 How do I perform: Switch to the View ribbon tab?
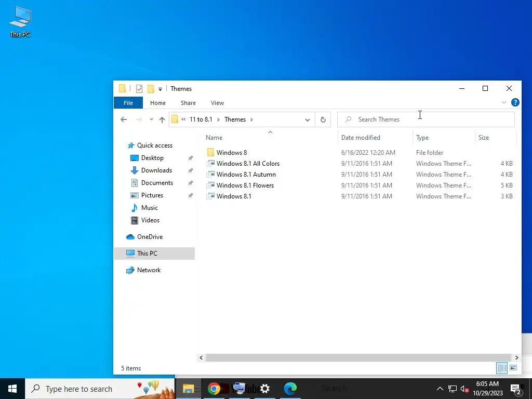217,103
